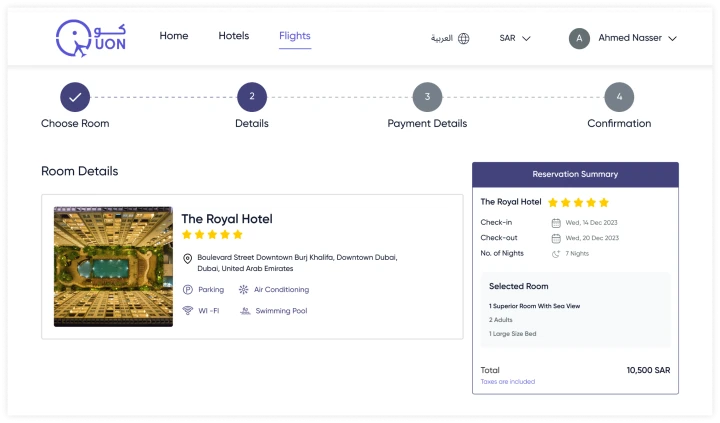720x423 pixels.
Task: Click the completed Choose Room step
Action: coord(75,97)
